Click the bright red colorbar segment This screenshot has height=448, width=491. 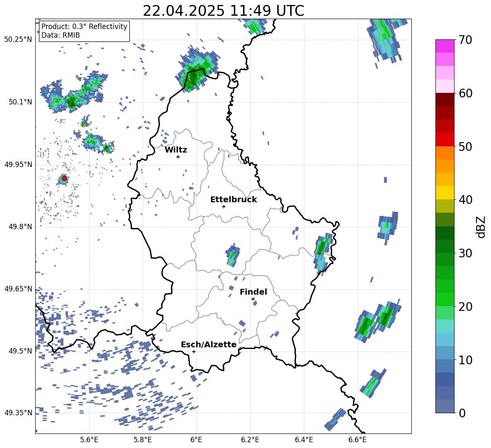click(445, 140)
